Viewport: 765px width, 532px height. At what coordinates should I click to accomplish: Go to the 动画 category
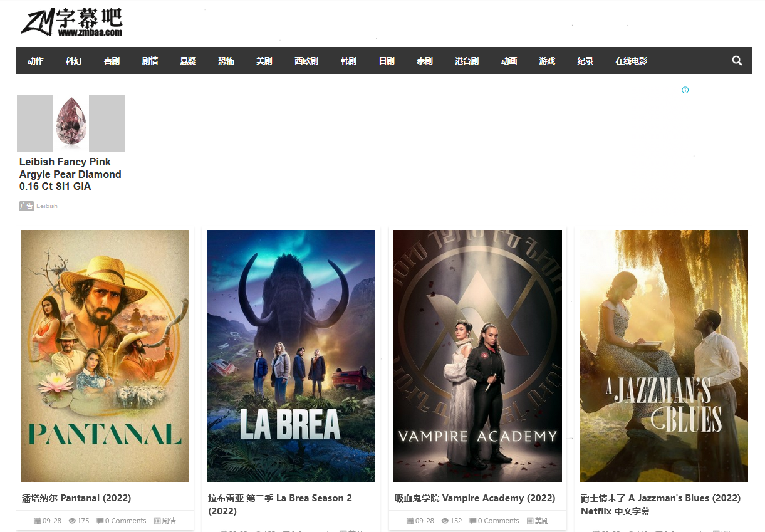coord(509,61)
